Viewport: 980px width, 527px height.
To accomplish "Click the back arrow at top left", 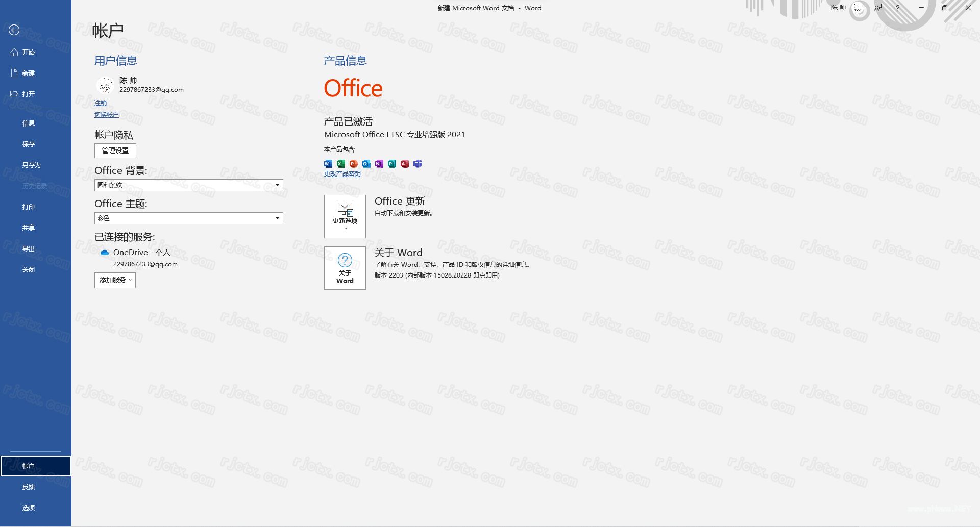I will [14, 30].
